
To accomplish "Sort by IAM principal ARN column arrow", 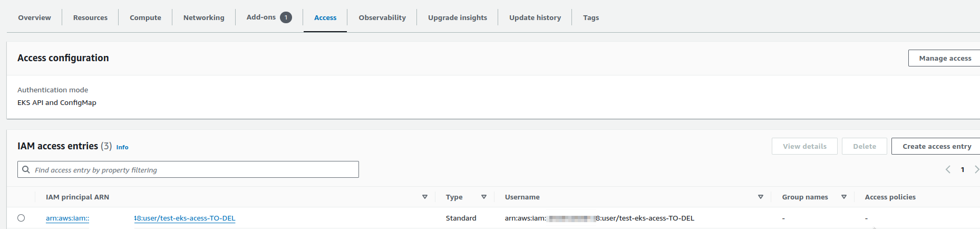I will [x=425, y=197].
